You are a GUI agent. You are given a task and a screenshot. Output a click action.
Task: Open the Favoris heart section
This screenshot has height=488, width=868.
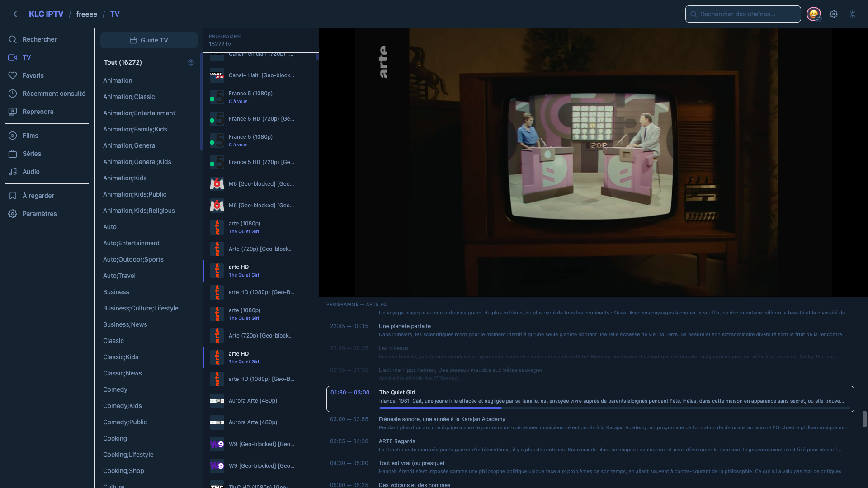point(33,75)
